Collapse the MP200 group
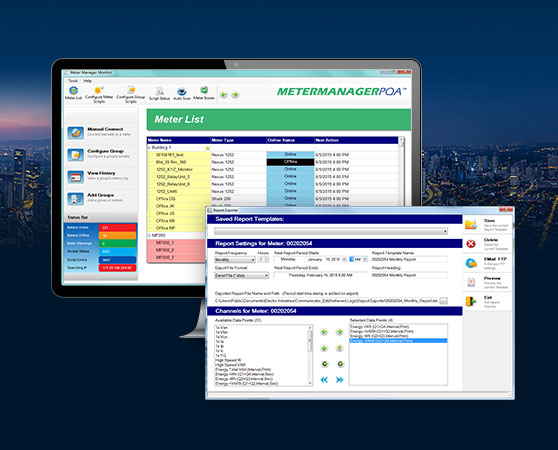This screenshot has width=558, height=450. (149, 235)
